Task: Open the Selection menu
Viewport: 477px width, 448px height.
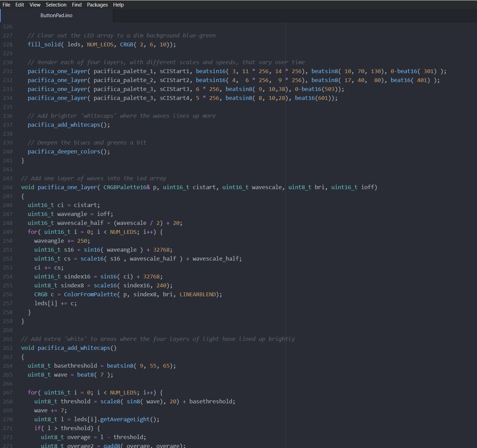Action: coord(56,5)
